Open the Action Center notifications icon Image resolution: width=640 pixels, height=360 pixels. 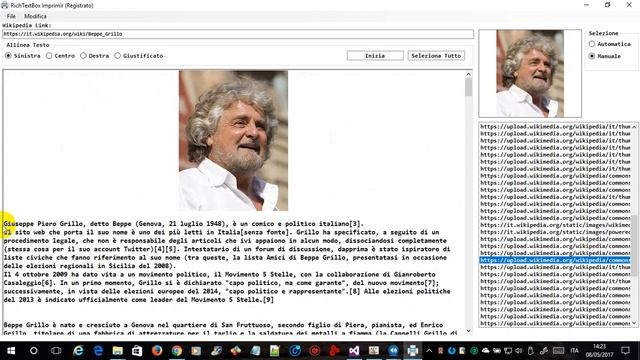pyautogui.click(x=625, y=351)
